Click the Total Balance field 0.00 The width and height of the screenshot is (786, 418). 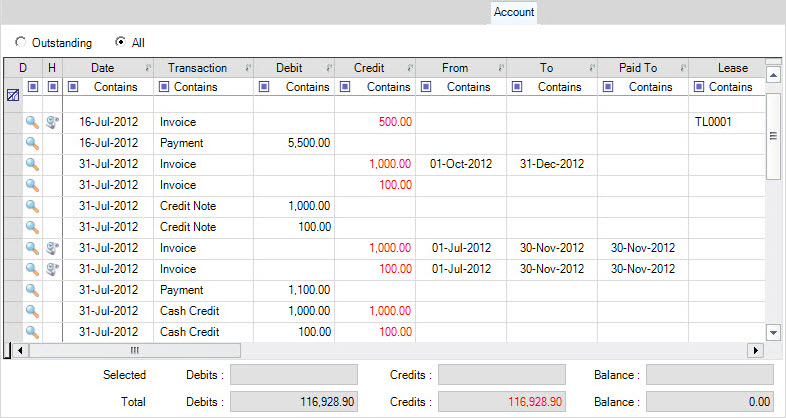710,402
